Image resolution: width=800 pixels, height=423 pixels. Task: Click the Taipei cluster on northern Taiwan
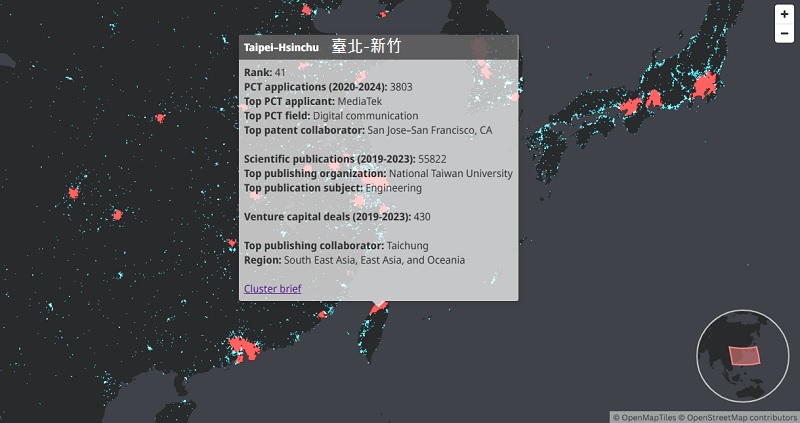click(378, 309)
